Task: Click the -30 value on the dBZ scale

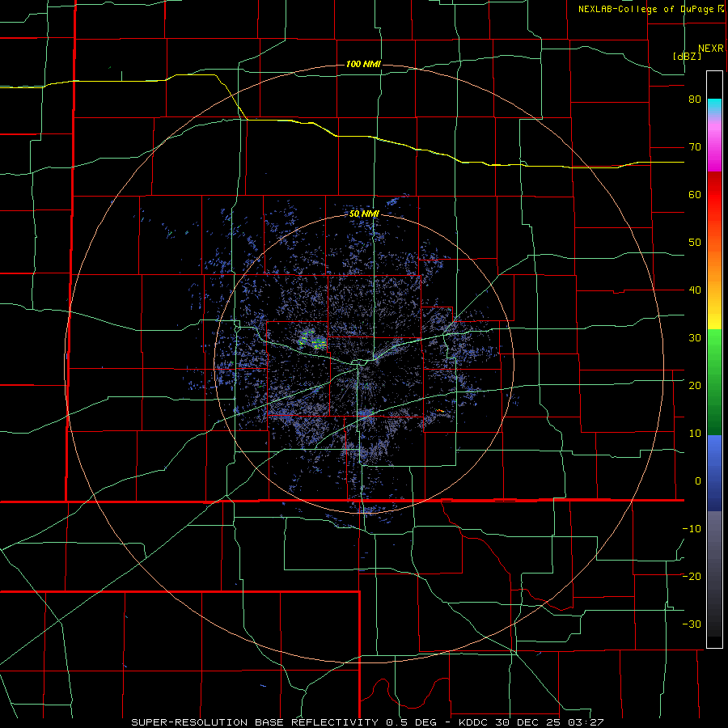Action: click(x=692, y=624)
